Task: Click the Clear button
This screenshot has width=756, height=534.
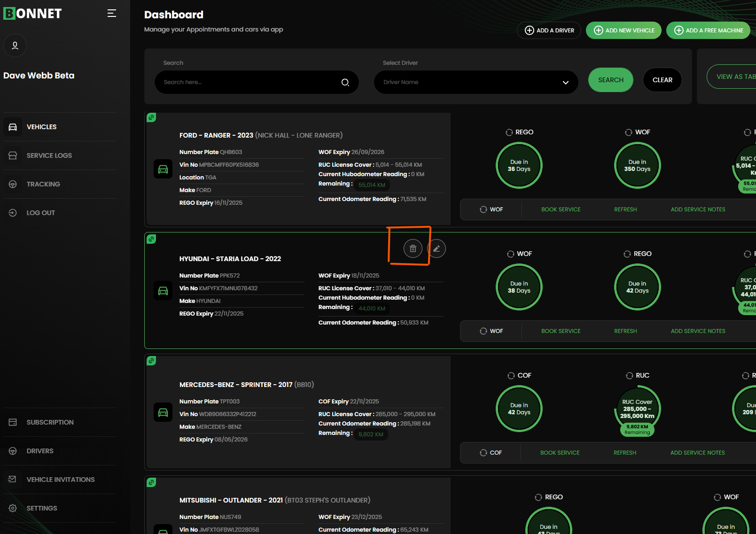Action: [662, 80]
